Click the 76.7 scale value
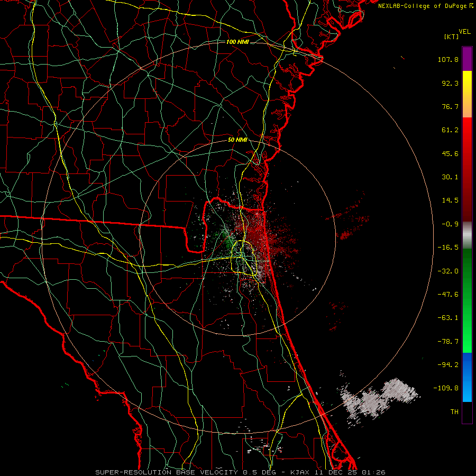 [450, 106]
